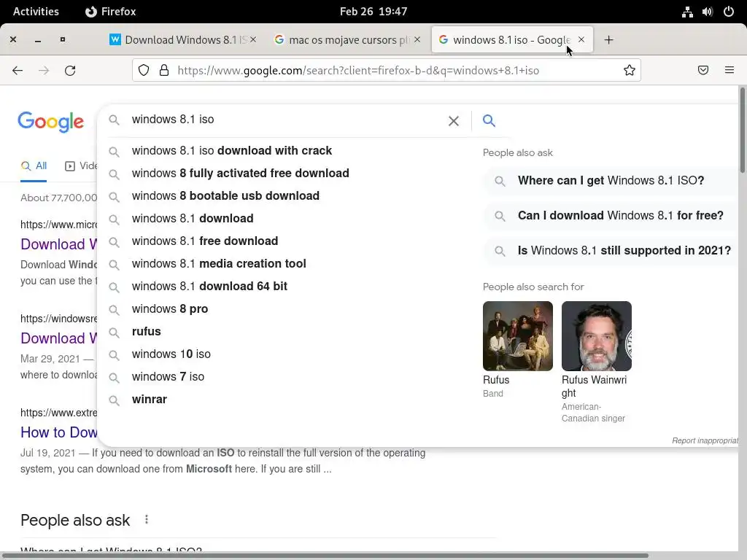Viewport: 747px width, 560px height.
Task: Close the 'windows 8.1 iso - Google' tab
Action: tap(581, 39)
